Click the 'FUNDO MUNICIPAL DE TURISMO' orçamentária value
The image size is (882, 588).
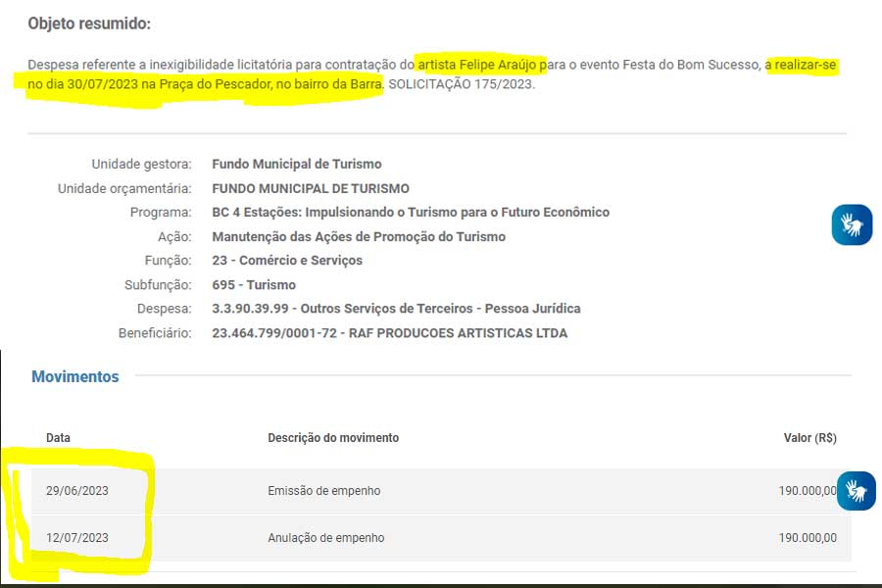coord(311,188)
